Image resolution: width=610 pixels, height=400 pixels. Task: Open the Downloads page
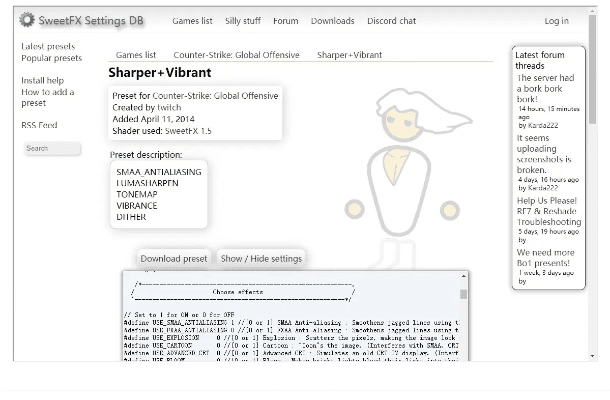pyautogui.click(x=332, y=21)
